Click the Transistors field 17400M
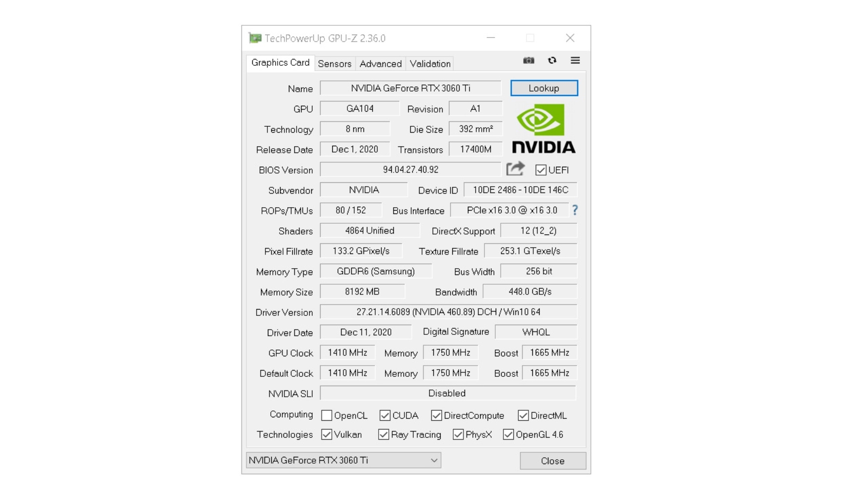 pyautogui.click(x=475, y=149)
